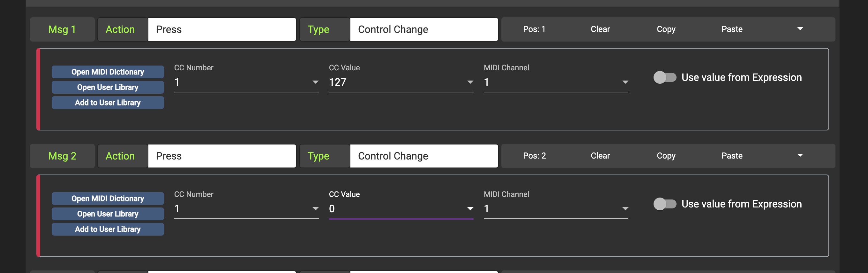
Task: Open the Msg 1 options dropdown arrow
Action: [800, 29]
